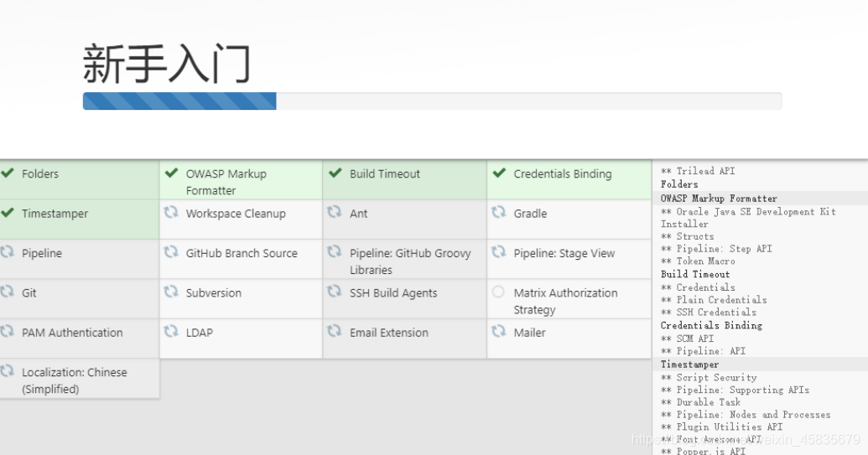Viewport: 868px width, 455px height.
Task: Select the Build Timeout plugin label
Action: click(385, 173)
